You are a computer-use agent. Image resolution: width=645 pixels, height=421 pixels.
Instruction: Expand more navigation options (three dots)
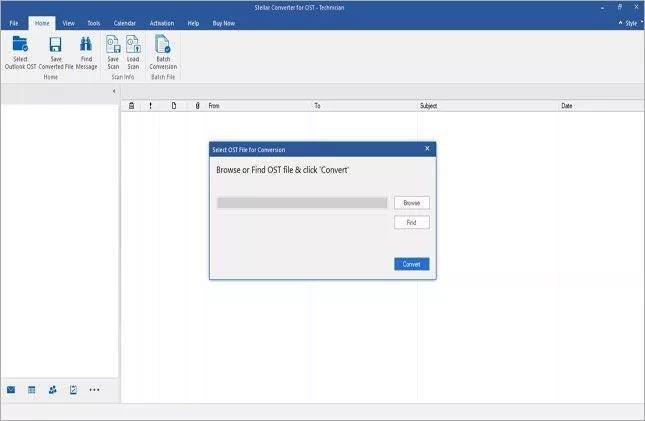coord(95,389)
